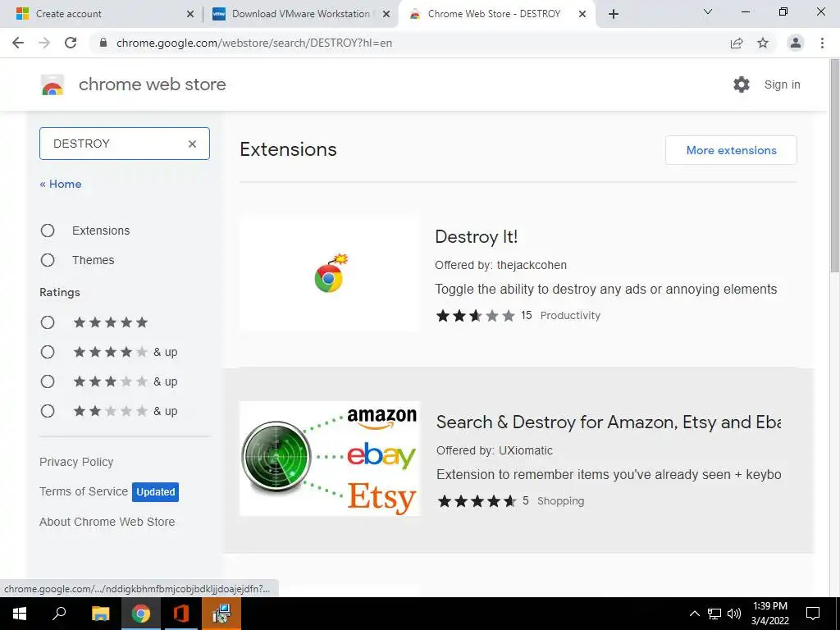This screenshot has height=630, width=840.
Task: Click 'Offered by: thejackcohen' text
Action: coord(500,265)
